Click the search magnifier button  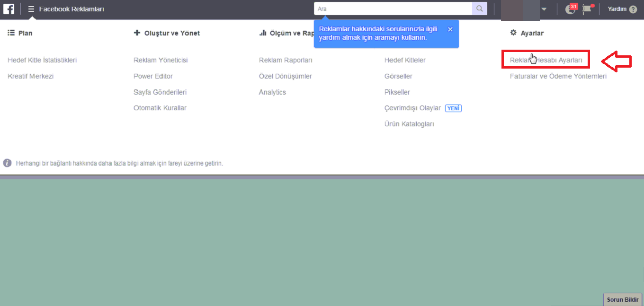[479, 9]
